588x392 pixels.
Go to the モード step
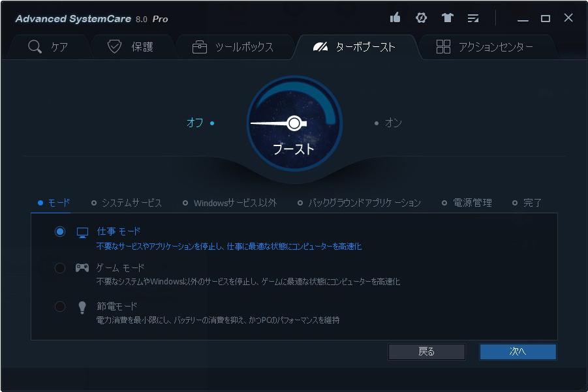pos(54,203)
